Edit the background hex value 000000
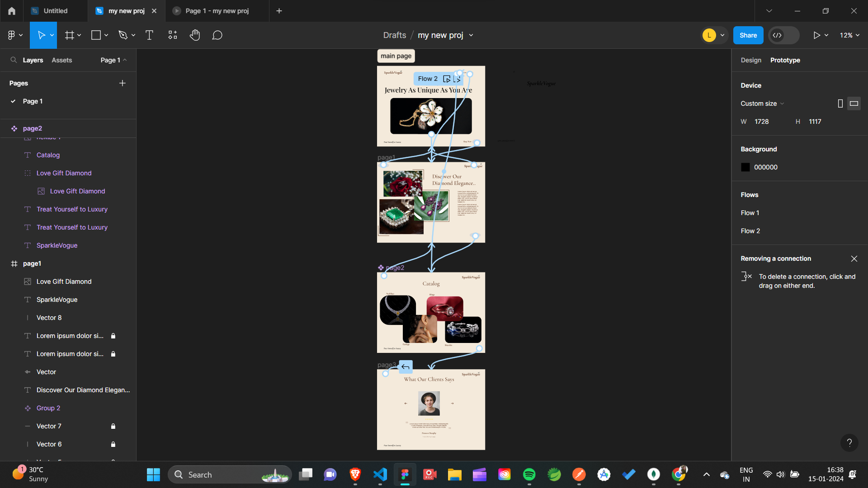868x488 pixels. (766, 167)
